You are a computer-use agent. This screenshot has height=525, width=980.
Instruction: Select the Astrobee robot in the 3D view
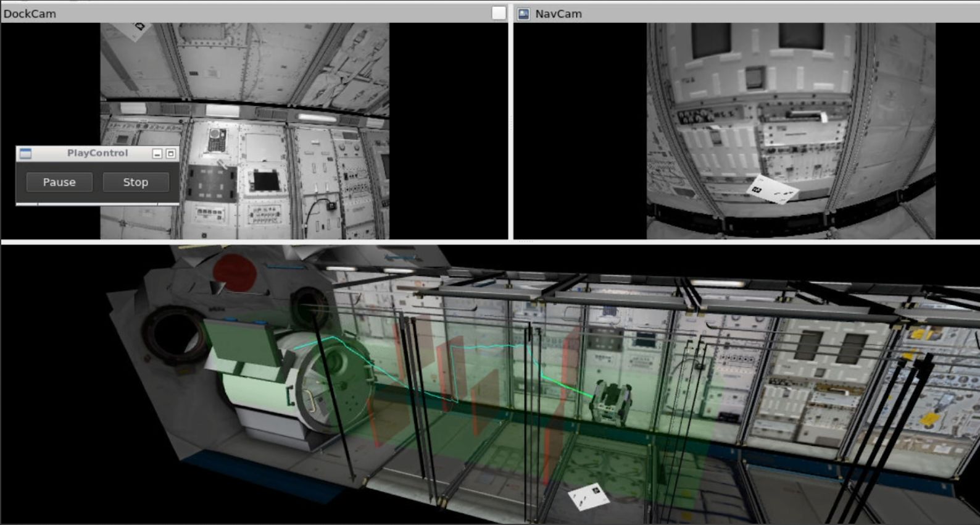coord(611,403)
